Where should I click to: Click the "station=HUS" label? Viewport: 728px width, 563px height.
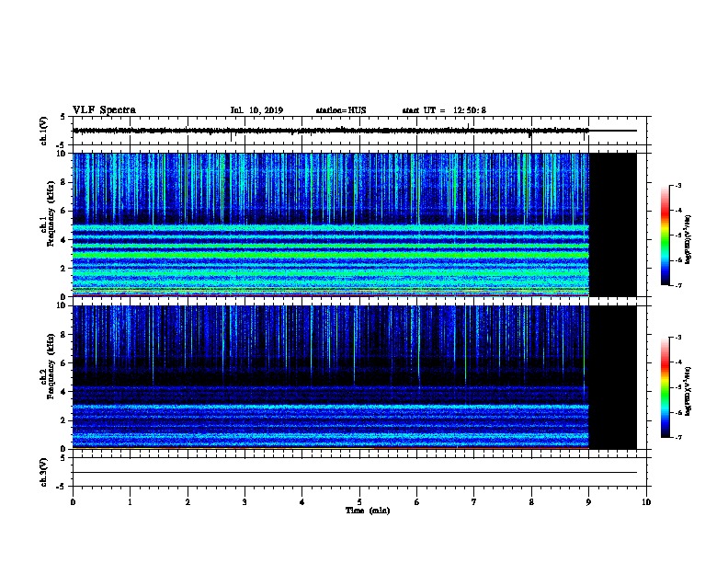(x=341, y=110)
